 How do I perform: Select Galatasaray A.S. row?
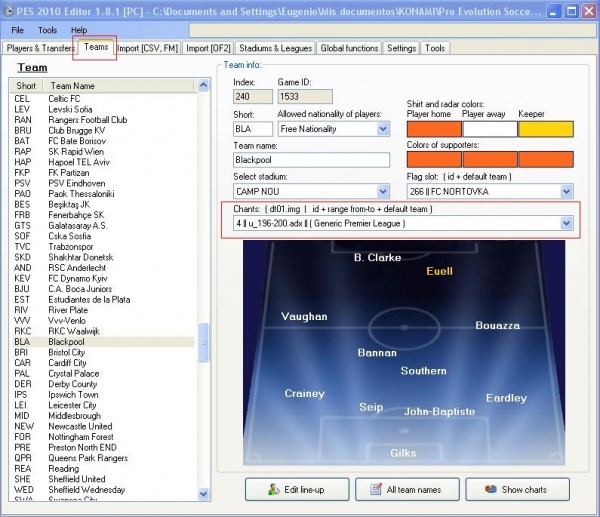click(x=103, y=226)
